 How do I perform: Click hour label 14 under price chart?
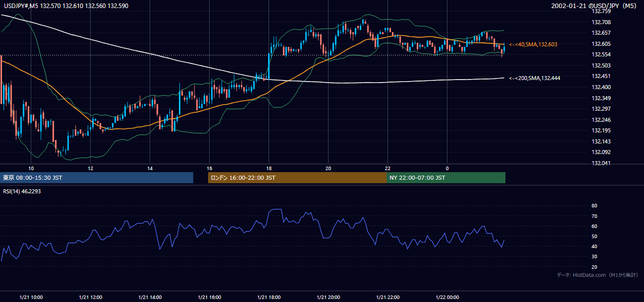150,168
